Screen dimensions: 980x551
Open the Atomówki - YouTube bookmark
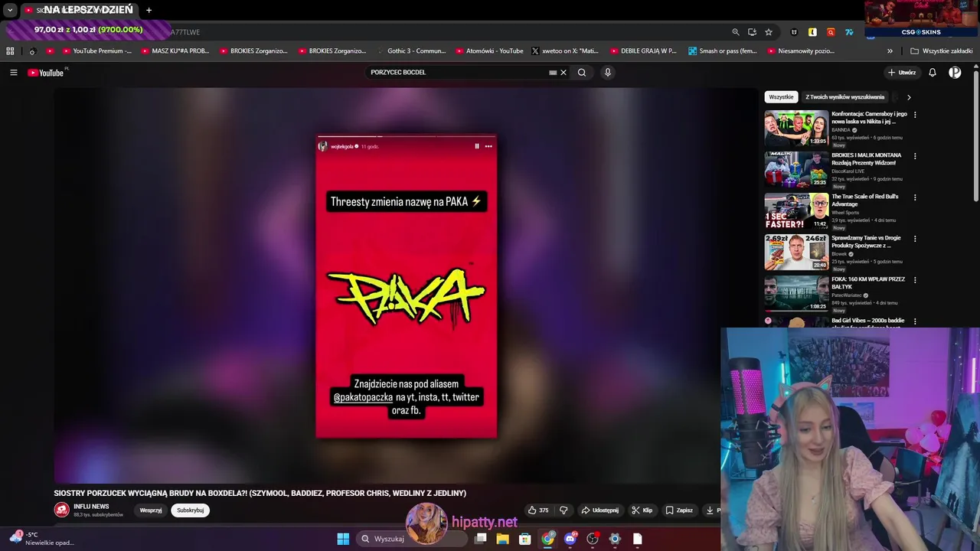(489, 51)
